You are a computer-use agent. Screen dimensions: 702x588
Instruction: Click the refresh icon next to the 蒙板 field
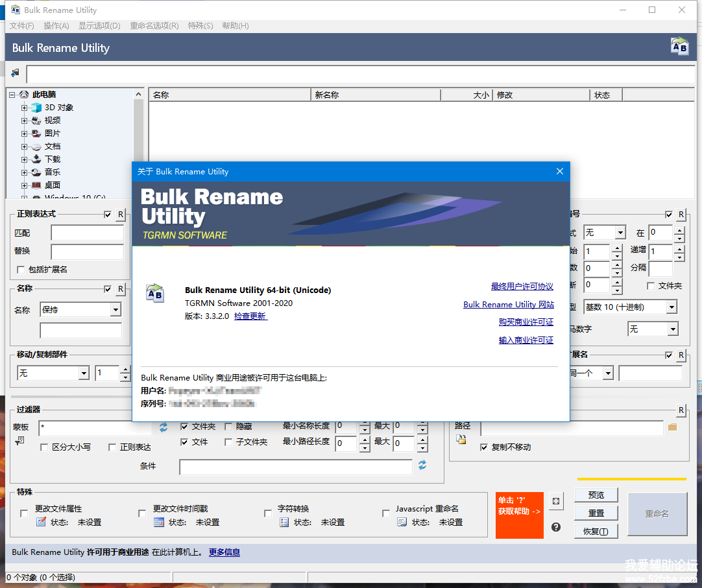point(163,427)
